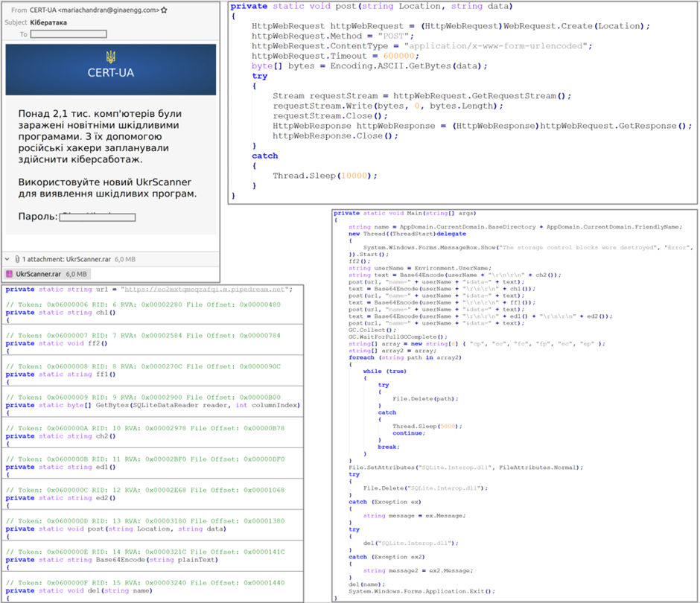Click the Application.Exit() line
Image resolution: width=700 pixels, height=603 pixels.
pyautogui.click(x=422, y=591)
